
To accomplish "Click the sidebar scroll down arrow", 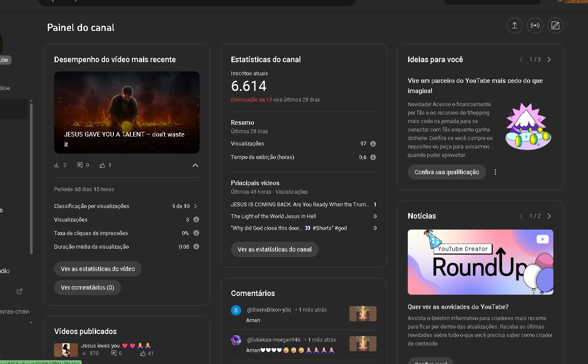I will click(31, 323).
